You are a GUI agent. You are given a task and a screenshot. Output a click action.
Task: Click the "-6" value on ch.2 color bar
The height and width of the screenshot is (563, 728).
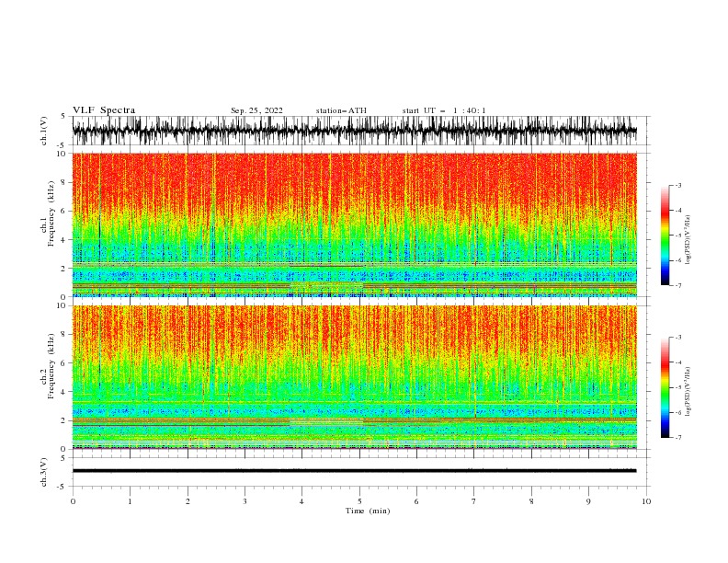[678, 412]
